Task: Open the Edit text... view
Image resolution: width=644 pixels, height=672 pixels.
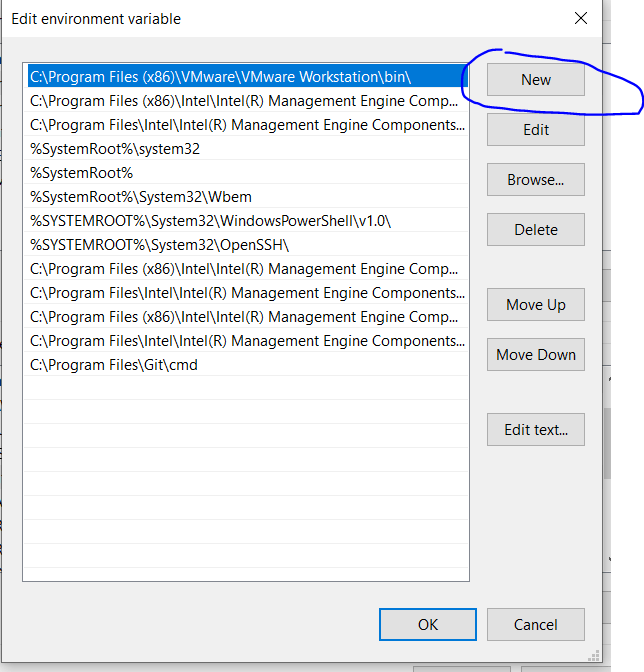Action: [535, 430]
